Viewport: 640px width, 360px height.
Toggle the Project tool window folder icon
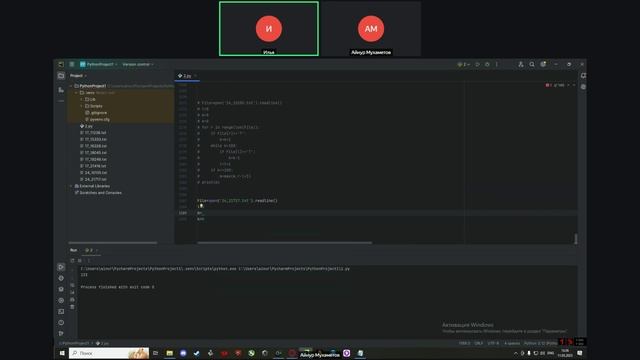tap(61, 76)
